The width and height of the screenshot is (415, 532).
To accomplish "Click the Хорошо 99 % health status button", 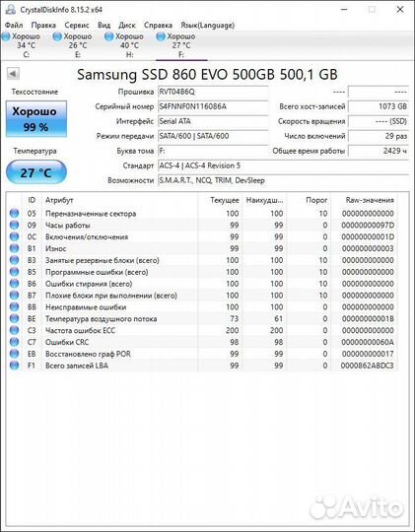I will coord(36,119).
